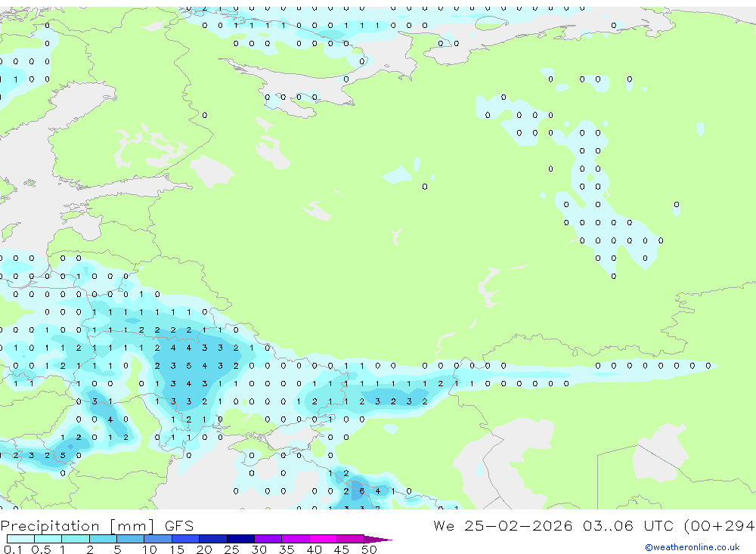Screen dimensions: 756x554
Task: Select the 30–35 mm violet swatch
Action: 268,539
